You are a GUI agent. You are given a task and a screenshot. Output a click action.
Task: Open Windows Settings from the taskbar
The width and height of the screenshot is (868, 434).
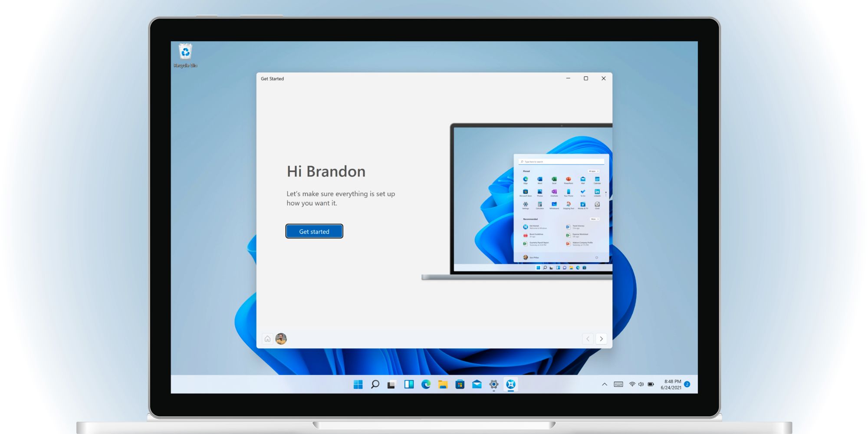click(x=493, y=384)
